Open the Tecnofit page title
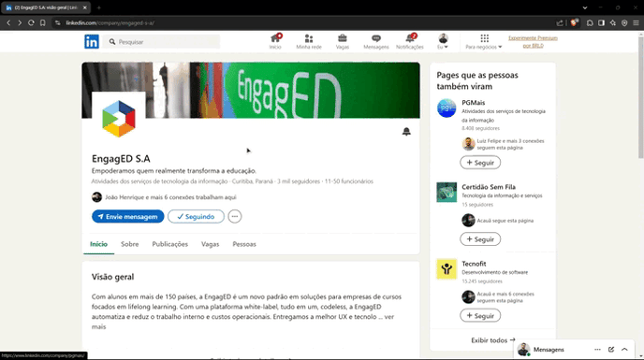Screen dimensions: 644x360 click(474, 264)
